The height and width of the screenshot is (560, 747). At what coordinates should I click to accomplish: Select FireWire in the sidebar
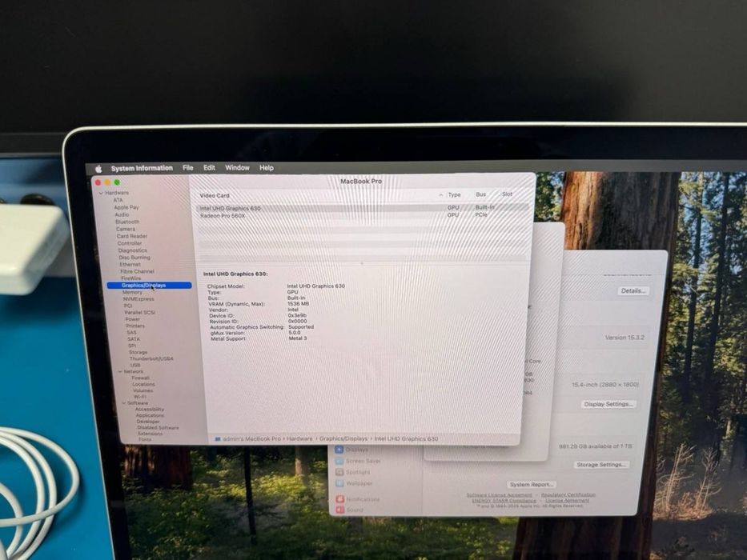pos(131,278)
